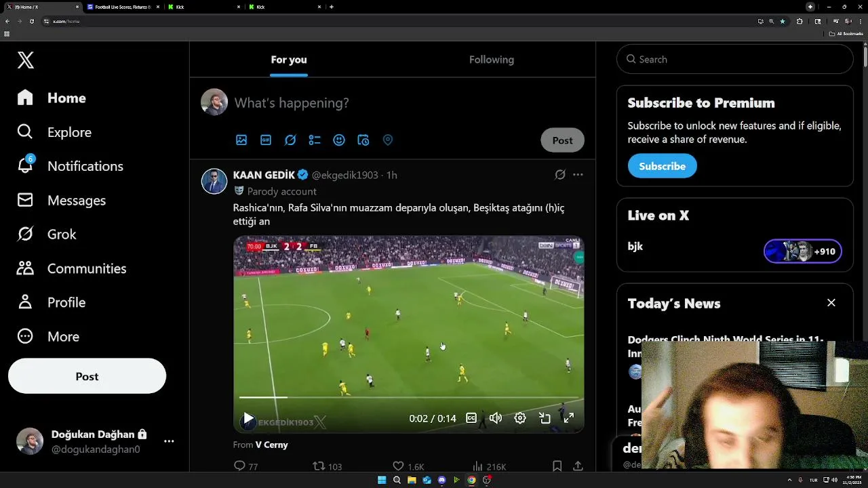Schedule the post with the calendar icon

click(x=363, y=140)
